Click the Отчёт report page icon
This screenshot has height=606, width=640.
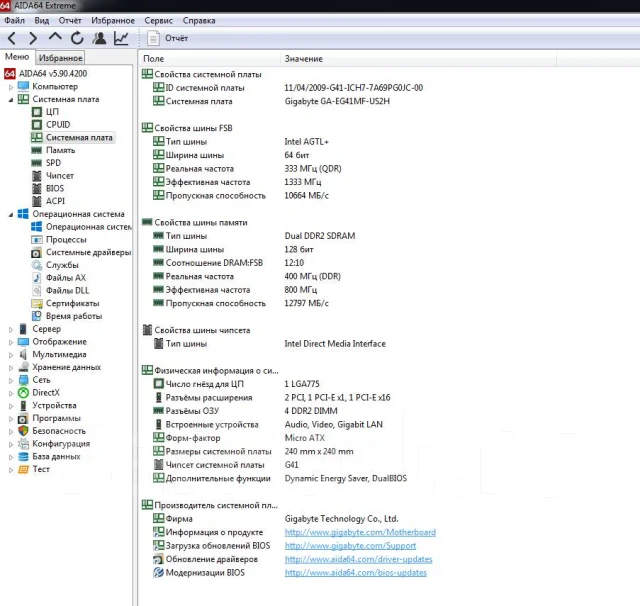(x=153, y=38)
